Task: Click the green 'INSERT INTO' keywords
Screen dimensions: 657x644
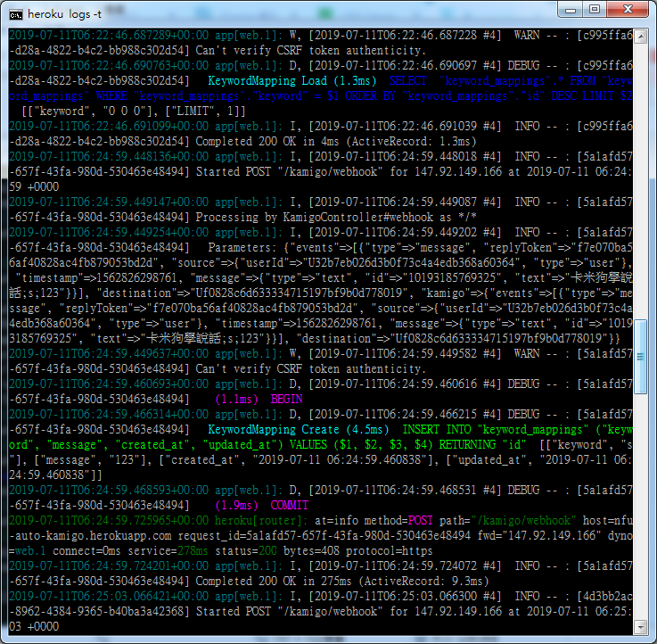Action: (437, 429)
